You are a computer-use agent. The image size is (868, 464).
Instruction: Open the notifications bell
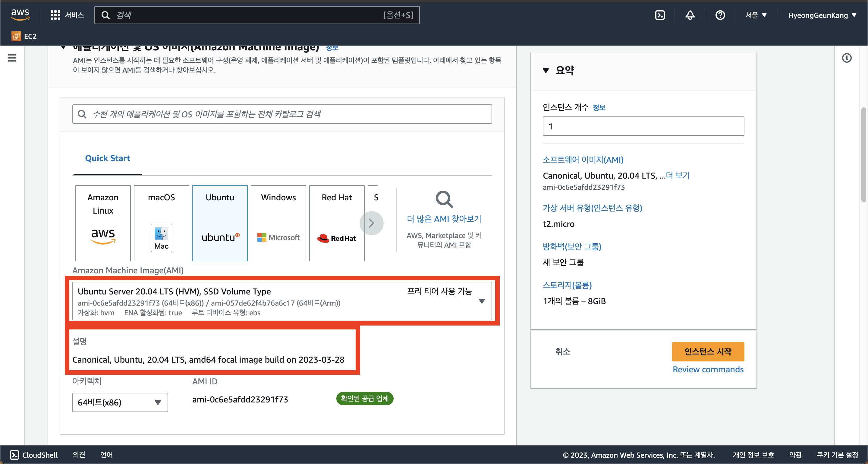point(690,15)
